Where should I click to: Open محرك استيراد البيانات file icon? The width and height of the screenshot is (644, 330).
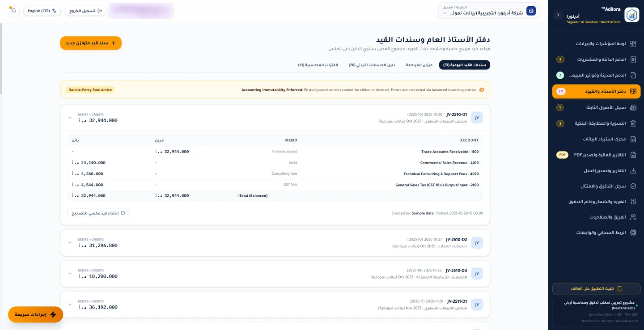tap(633, 139)
